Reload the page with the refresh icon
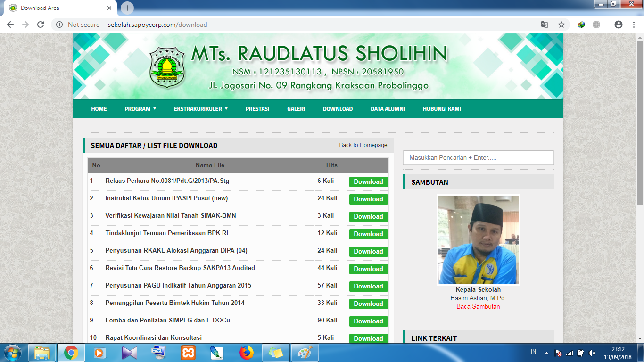This screenshot has width=644, height=362. [41, 25]
